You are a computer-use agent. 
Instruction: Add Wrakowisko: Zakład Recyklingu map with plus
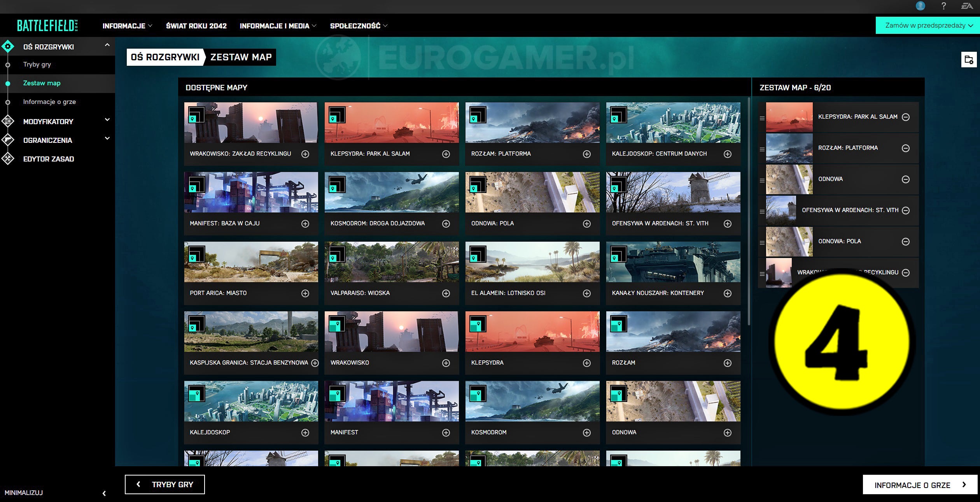click(305, 154)
